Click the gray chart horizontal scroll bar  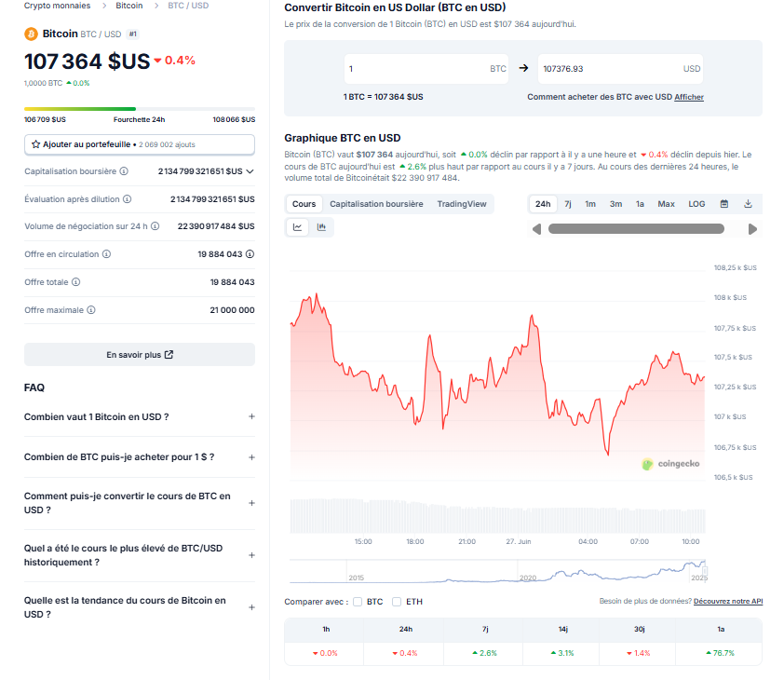point(636,229)
